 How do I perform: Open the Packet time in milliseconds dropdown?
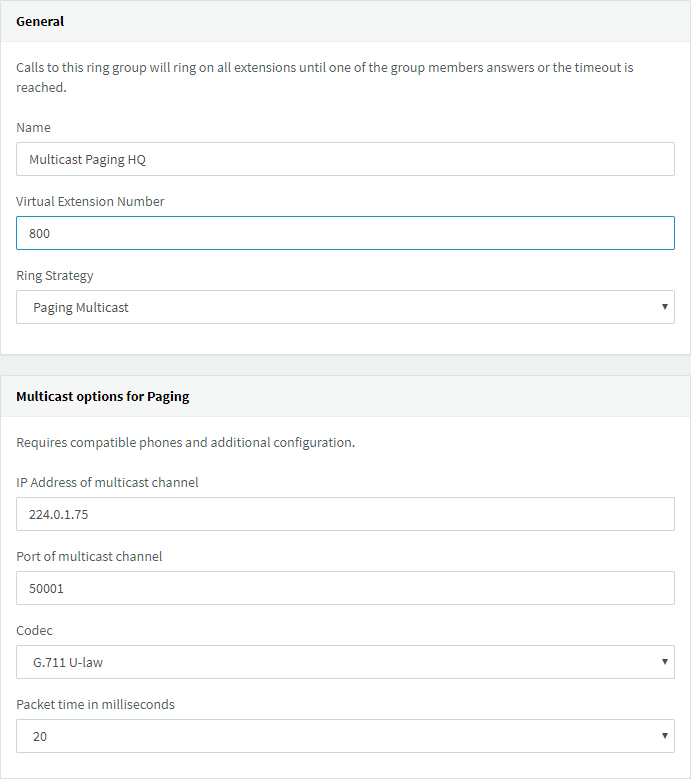pos(345,736)
